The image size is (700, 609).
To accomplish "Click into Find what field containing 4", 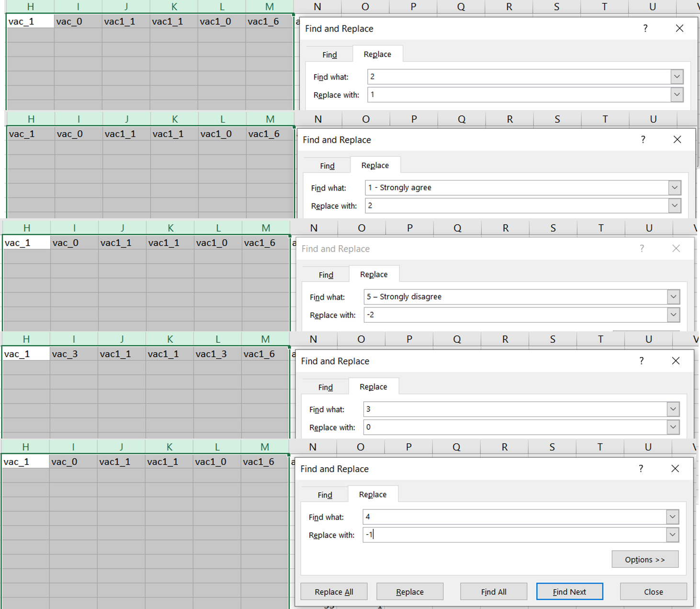I will click(514, 517).
